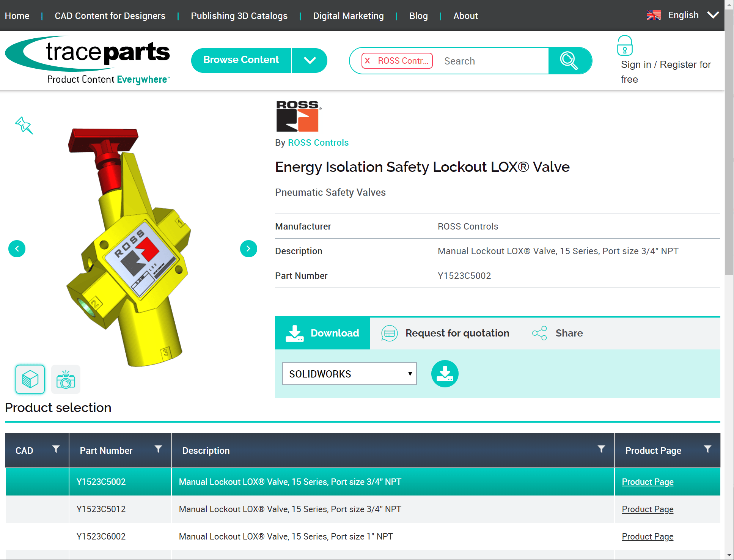This screenshot has width=734, height=560.
Task: Open ROSS Controls manufacturer link
Action: [x=318, y=143]
